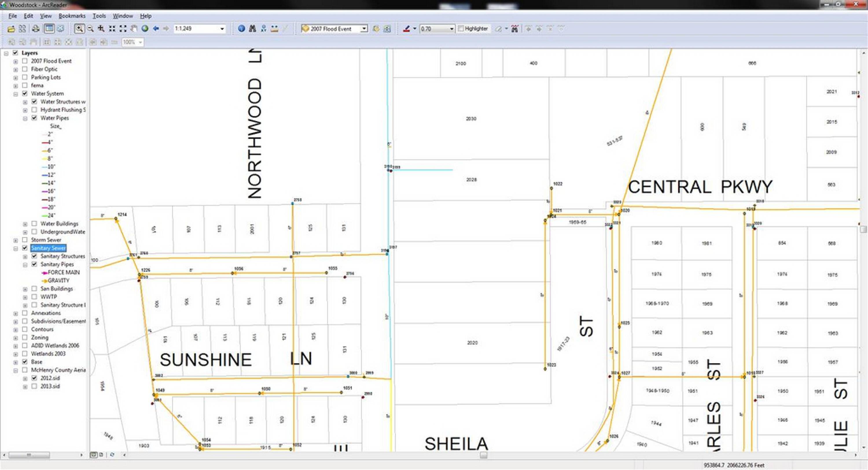The width and height of the screenshot is (868, 470).
Task: Go back to previous extent arrow
Action: [156, 29]
